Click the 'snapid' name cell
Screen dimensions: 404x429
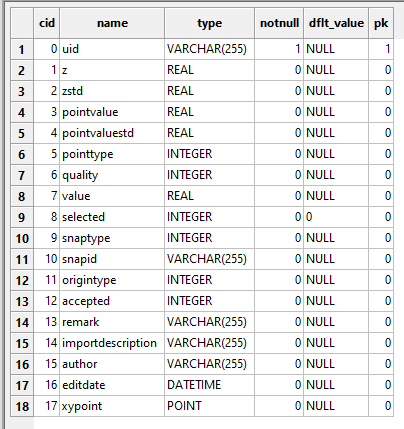[x=112, y=259]
